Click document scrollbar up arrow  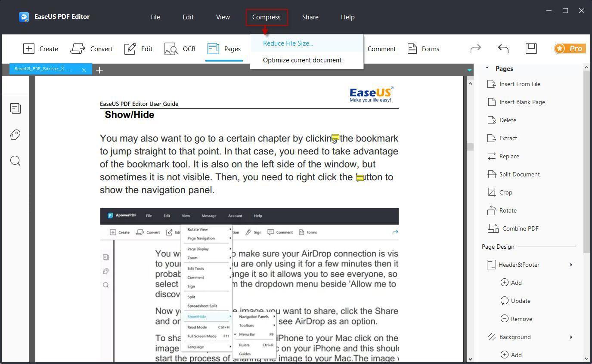click(470, 83)
